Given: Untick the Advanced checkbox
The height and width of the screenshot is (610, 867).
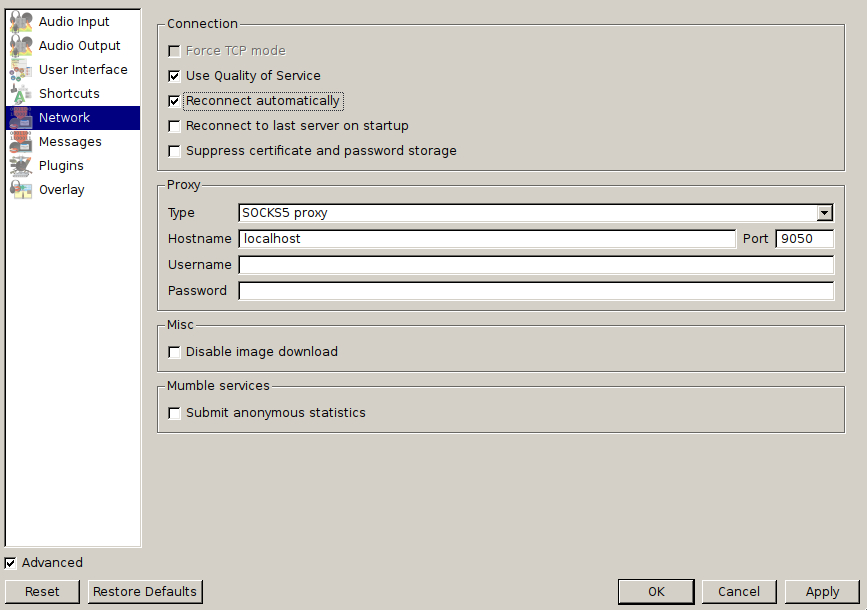Looking at the screenshot, I should (11, 563).
